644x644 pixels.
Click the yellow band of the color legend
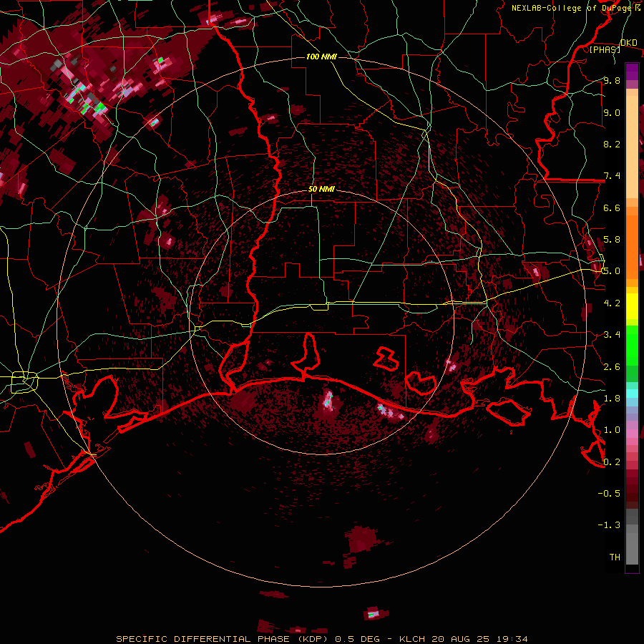click(632, 306)
